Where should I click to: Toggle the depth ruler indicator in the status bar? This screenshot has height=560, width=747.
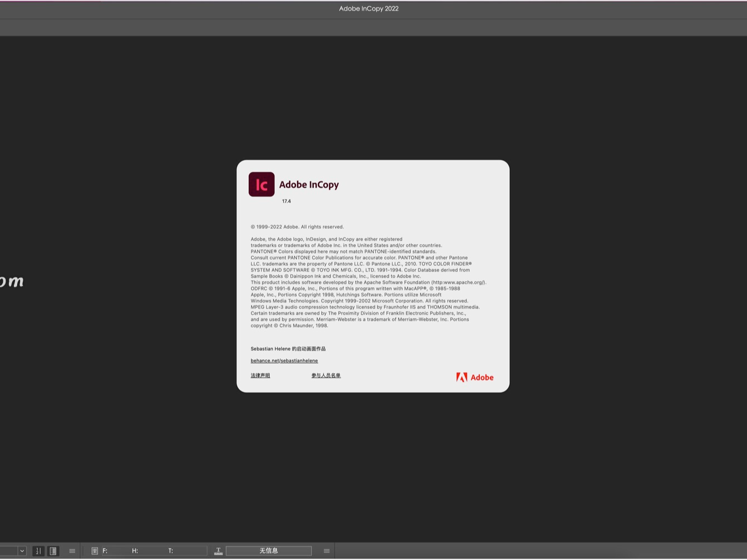(218, 551)
